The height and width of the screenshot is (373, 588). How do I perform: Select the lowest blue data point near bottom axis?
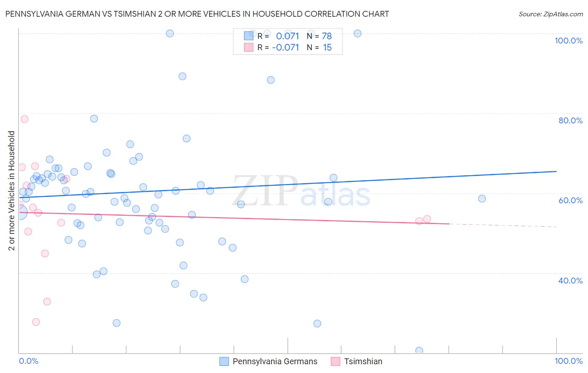(419, 351)
